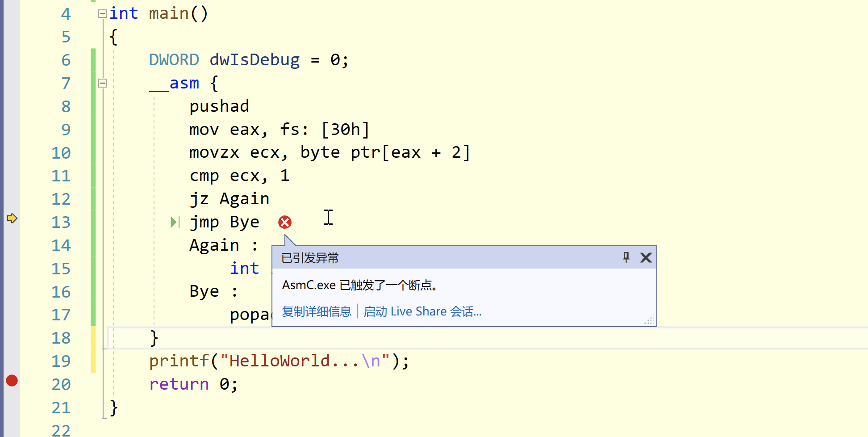
Task: Click the run-to-click green arrow at line 13
Action: pos(175,222)
